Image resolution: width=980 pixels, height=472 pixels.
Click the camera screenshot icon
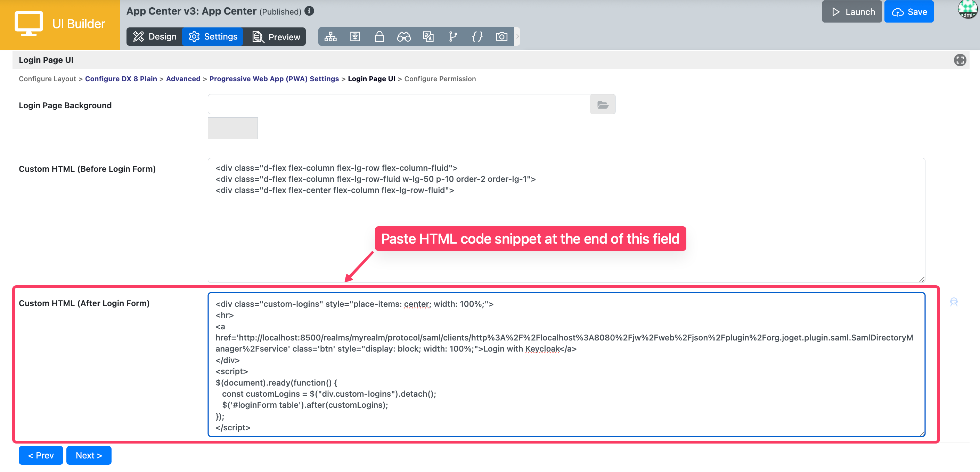pyautogui.click(x=501, y=36)
